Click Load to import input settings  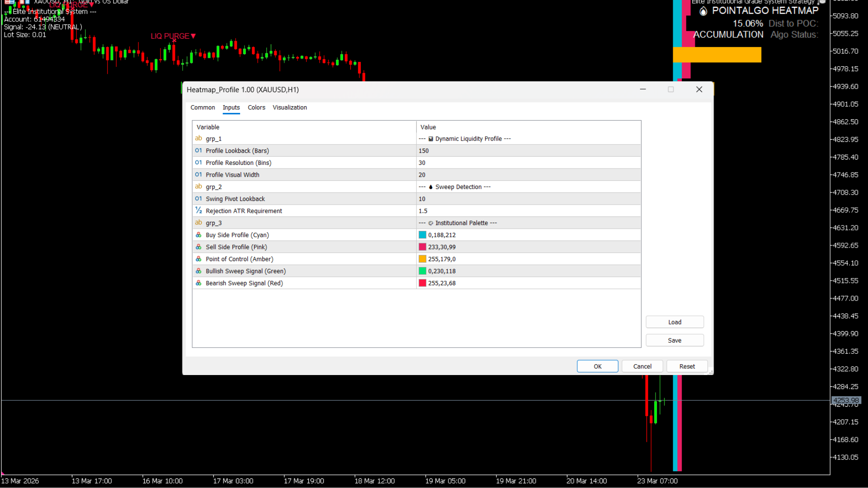(x=675, y=322)
